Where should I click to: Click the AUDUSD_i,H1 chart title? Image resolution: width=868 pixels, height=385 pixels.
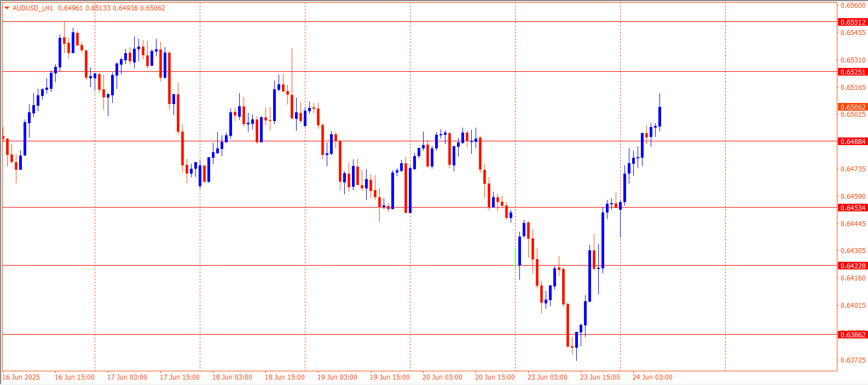pos(33,8)
